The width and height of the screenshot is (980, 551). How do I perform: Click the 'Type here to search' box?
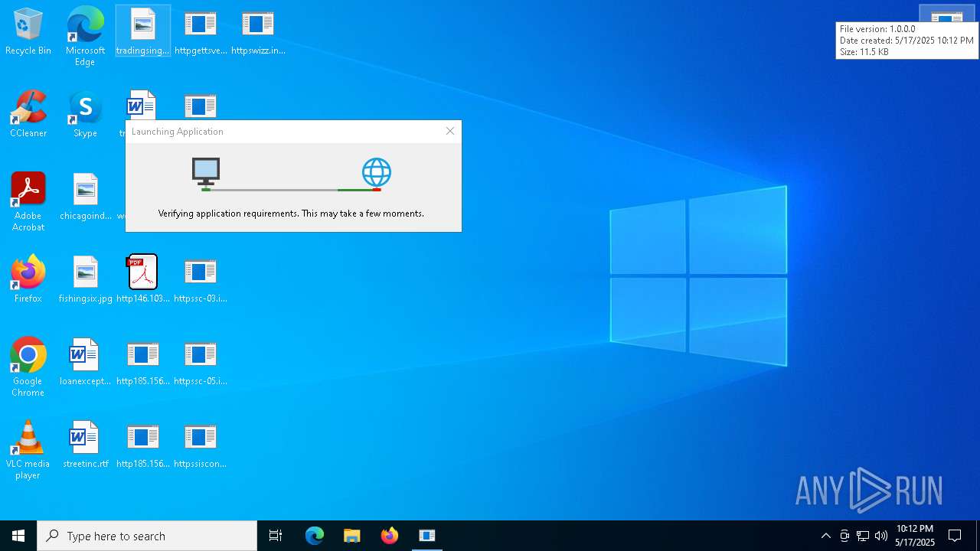[x=147, y=536]
